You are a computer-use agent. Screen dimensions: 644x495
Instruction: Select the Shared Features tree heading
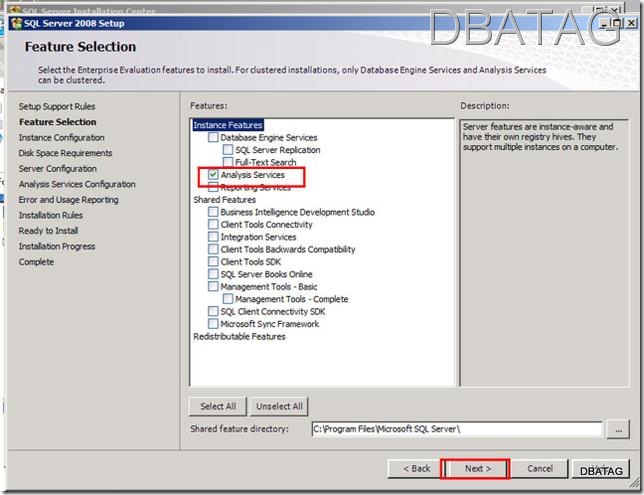(225, 200)
